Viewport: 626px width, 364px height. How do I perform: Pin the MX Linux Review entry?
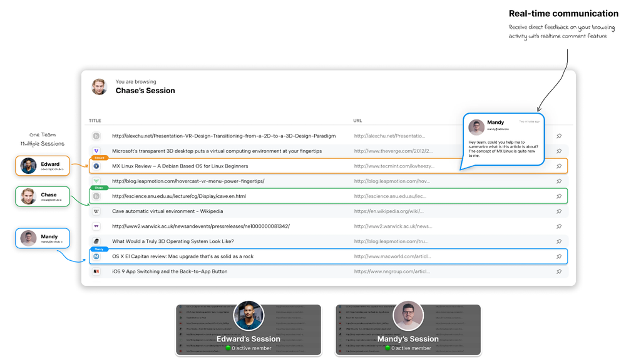pyautogui.click(x=559, y=166)
